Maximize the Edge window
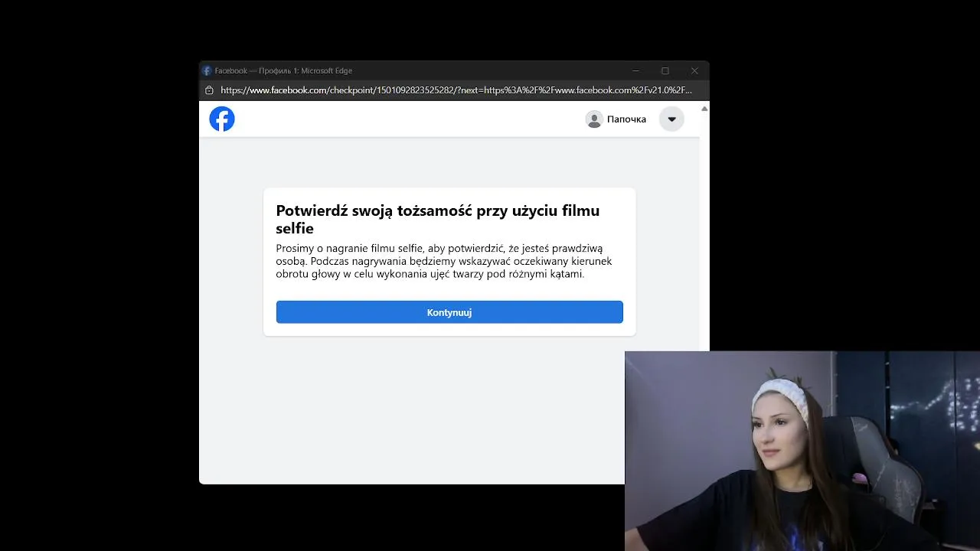980x551 pixels. (665, 70)
